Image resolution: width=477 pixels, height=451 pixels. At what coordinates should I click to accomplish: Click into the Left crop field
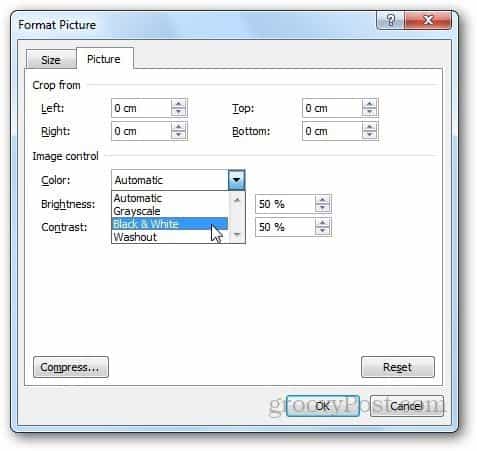click(141, 108)
